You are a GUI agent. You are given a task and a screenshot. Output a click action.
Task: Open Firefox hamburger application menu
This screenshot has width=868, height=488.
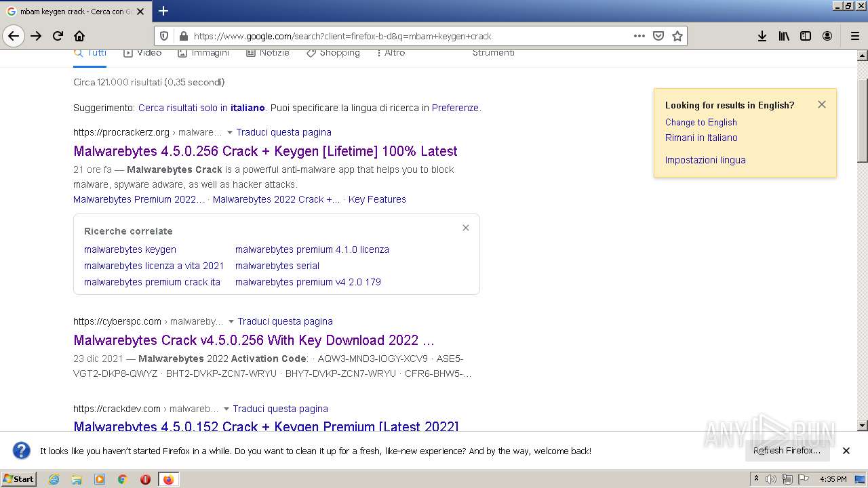point(854,36)
